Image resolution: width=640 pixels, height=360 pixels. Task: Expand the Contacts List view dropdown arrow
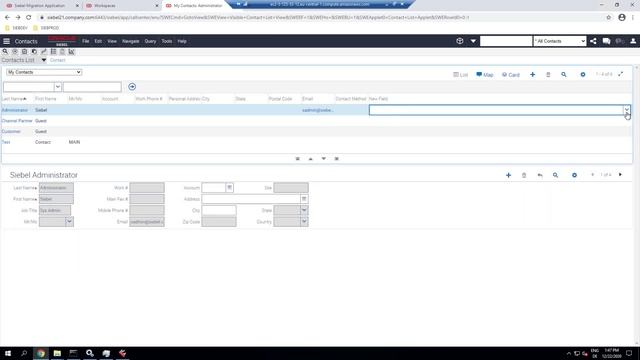click(x=44, y=60)
